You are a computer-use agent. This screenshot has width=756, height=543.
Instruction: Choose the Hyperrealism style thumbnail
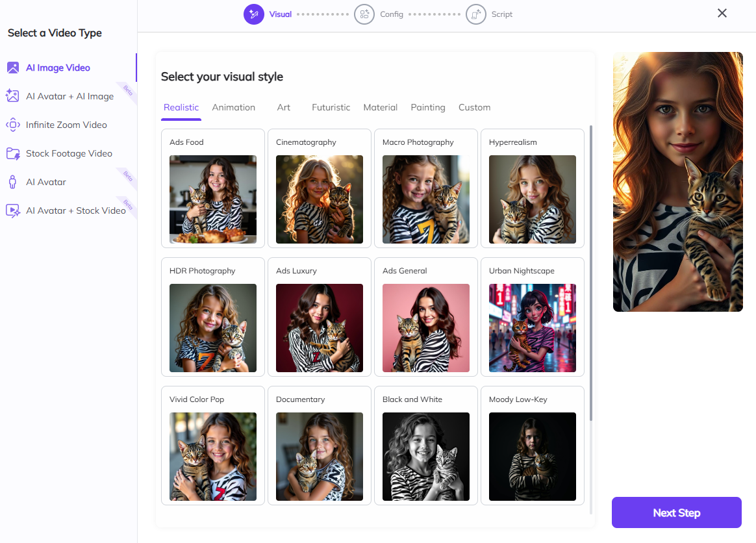533,199
